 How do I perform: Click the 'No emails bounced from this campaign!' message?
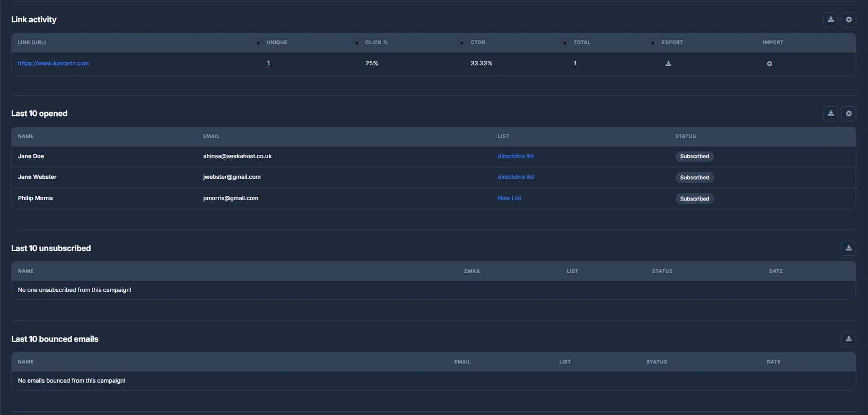tap(72, 381)
